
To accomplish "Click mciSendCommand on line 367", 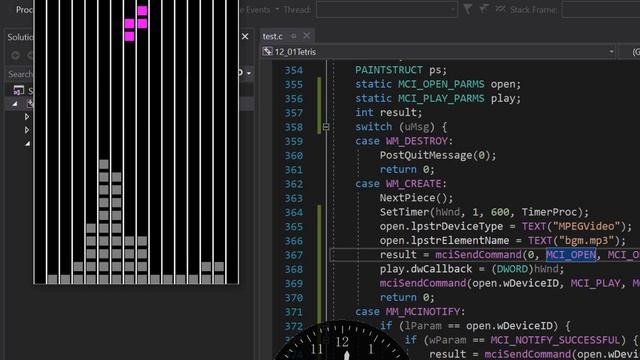I will tap(478, 255).
